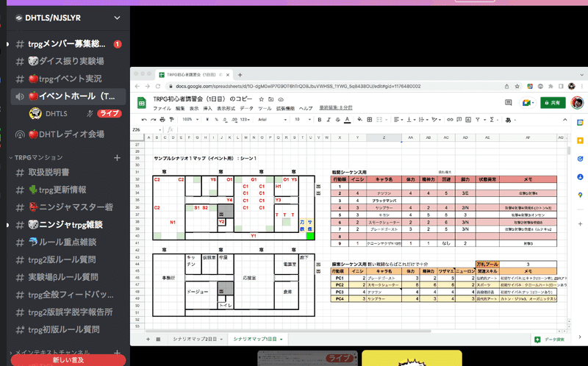Add channel to TRPGマンション category
Image resolution: width=588 pixels, height=366 pixels.
point(117,157)
